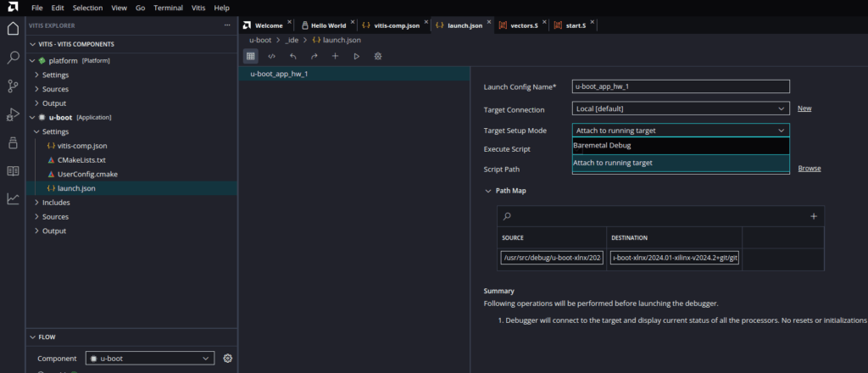The height and width of the screenshot is (373, 868).
Task: Choose Baremetal Debug option
Action: (x=681, y=146)
